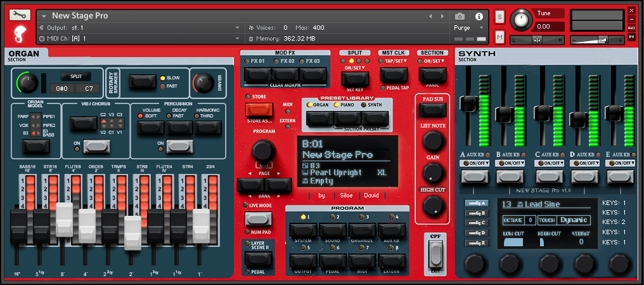The image size is (644, 285).
Task: Go to next instrument preset arrow
Action: tap(442, 17)
